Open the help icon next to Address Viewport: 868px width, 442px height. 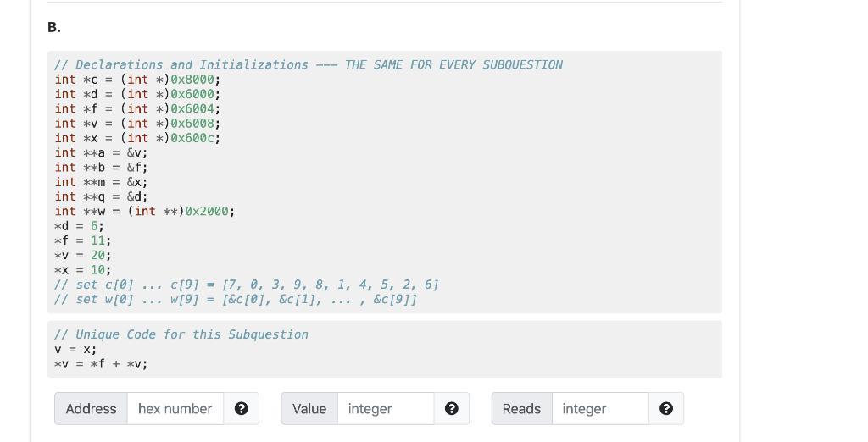click(x=242, y=409)
